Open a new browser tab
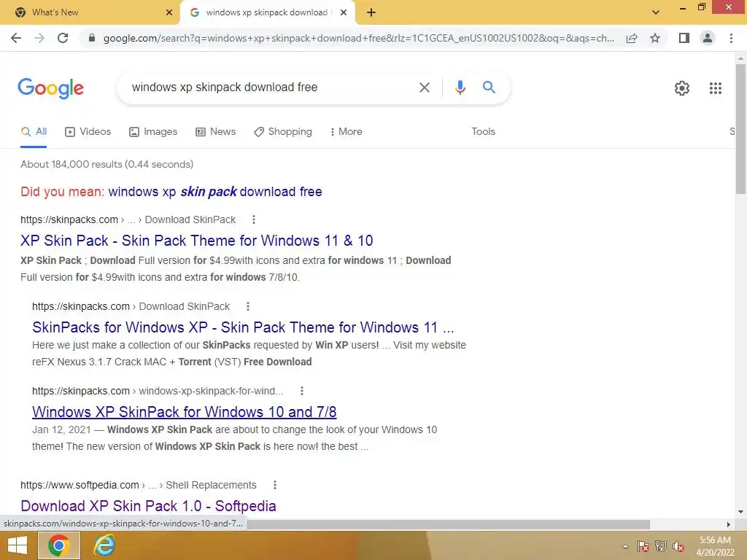Screen dimensions: 747x560 point(371,12)
